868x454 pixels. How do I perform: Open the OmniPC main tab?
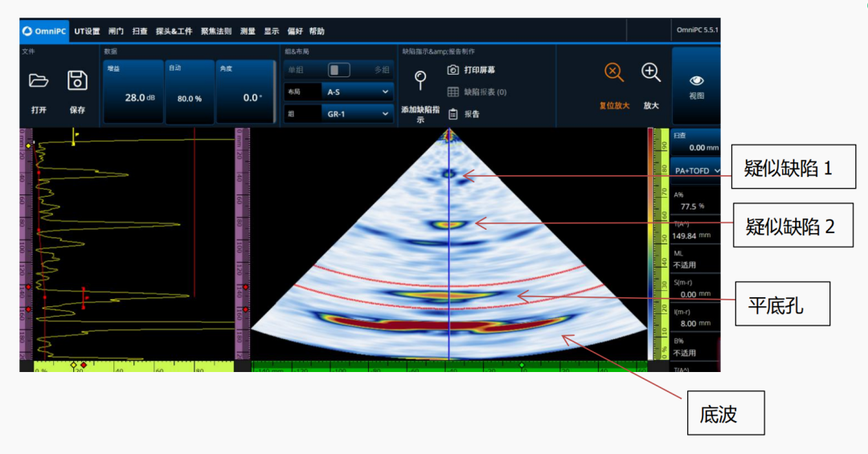(x=43, y=31)
